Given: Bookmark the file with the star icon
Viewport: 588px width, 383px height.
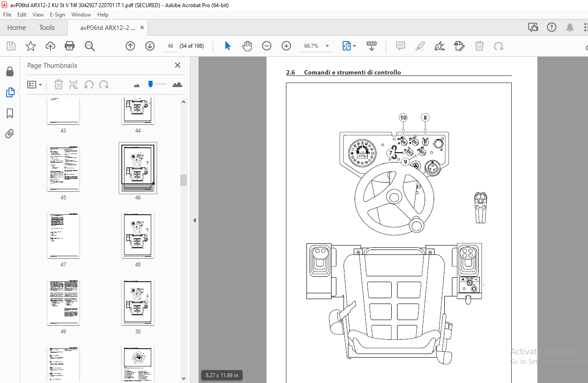Looking at the screenshot, I should (x=30, y=46).
